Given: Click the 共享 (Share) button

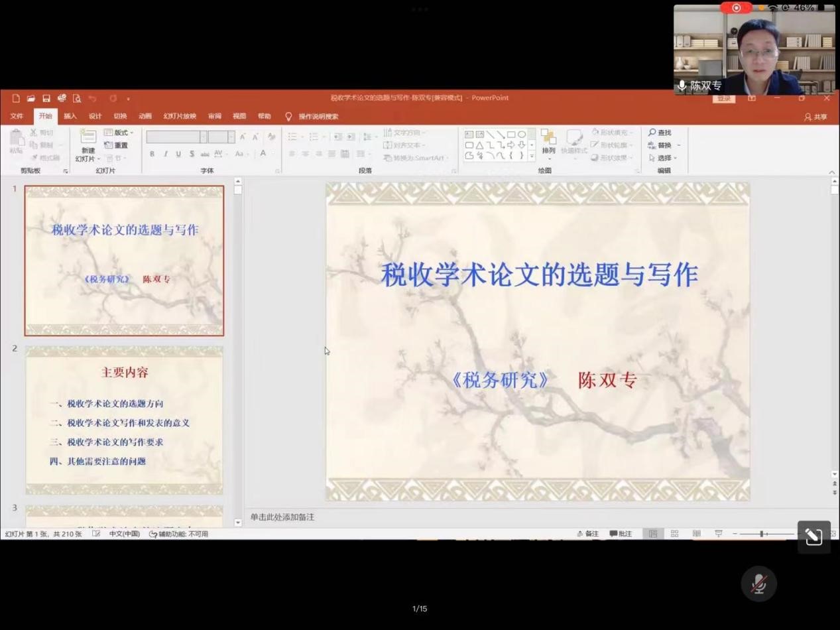Looking at the screenshot, I should (815, 117).
